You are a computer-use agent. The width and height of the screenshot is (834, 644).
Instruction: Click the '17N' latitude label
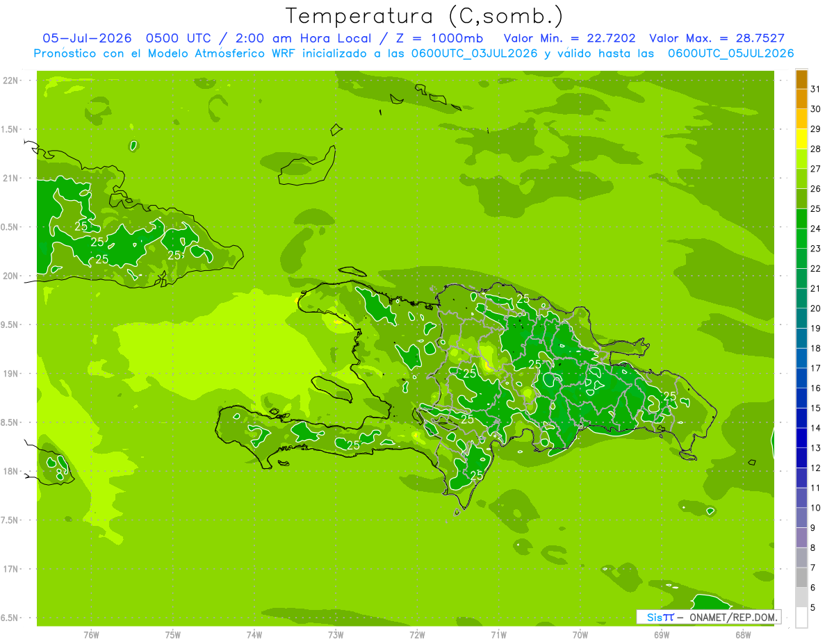tap(11, 569)
